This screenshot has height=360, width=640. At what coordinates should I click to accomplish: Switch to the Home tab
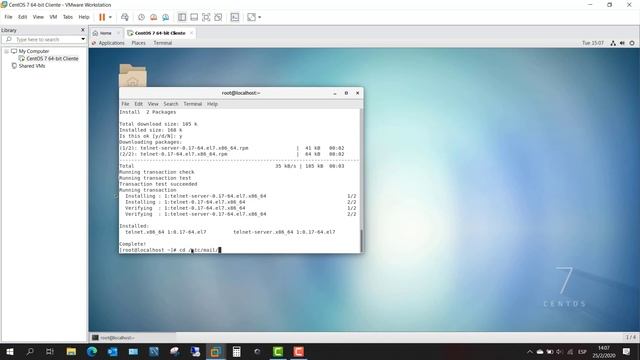106,33
